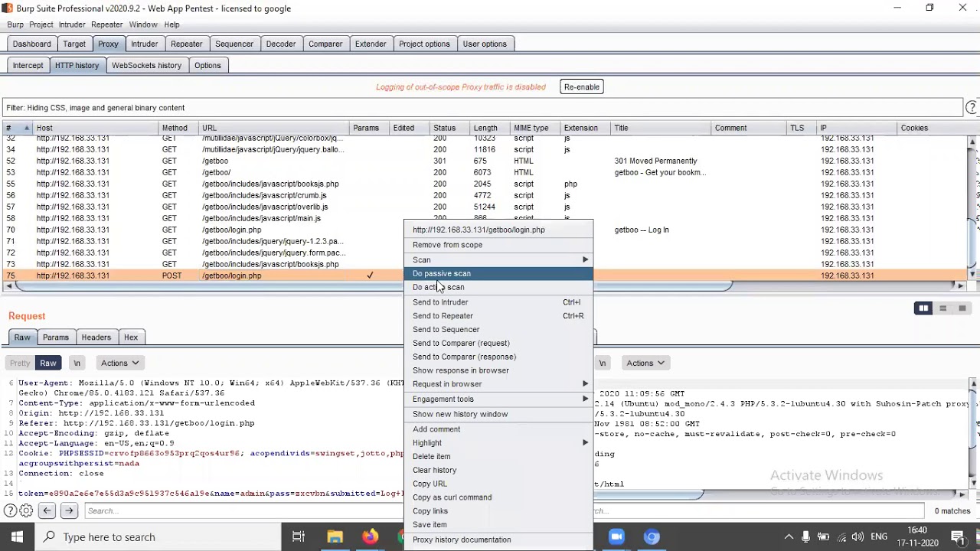Choose Send to Repeater
The image size is (980, 551).
(498, 316)
